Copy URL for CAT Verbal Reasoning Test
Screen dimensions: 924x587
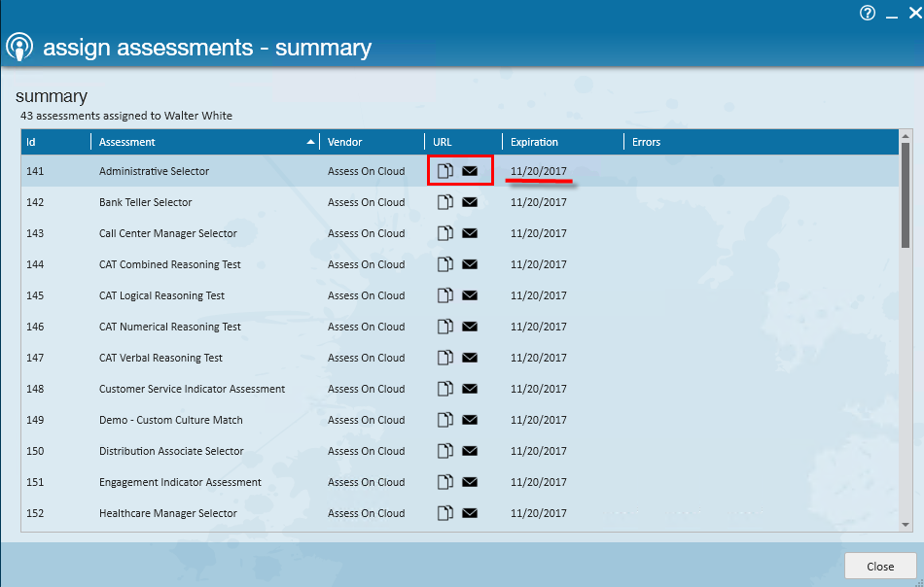point(444,358)
